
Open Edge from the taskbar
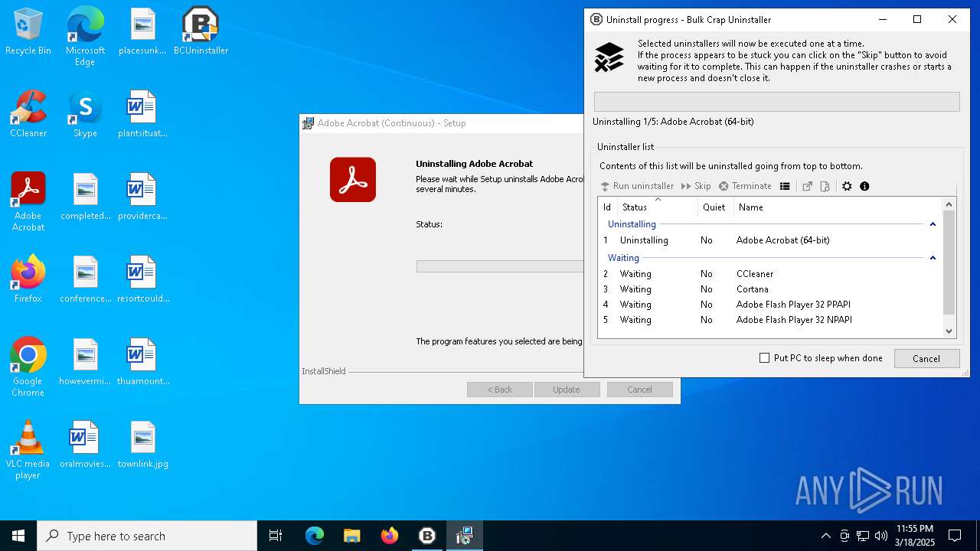(315, 536)
